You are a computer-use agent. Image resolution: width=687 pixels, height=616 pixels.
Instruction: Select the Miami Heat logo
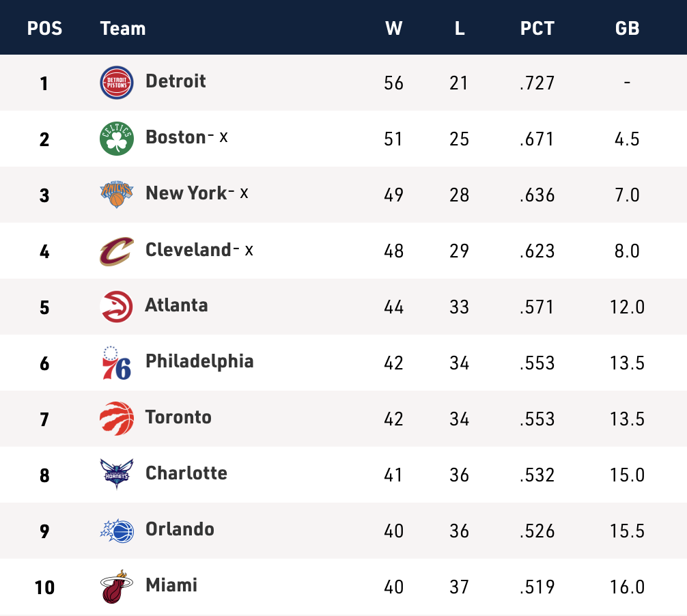(117, 587)
